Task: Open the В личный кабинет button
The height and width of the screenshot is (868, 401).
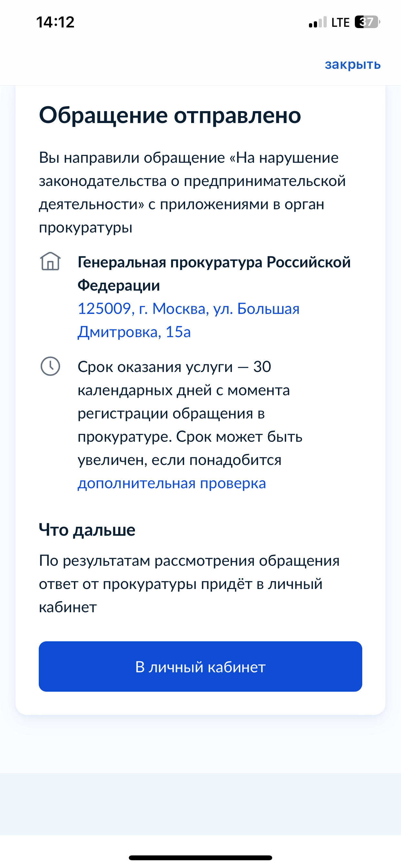Action: coord(200,666)
